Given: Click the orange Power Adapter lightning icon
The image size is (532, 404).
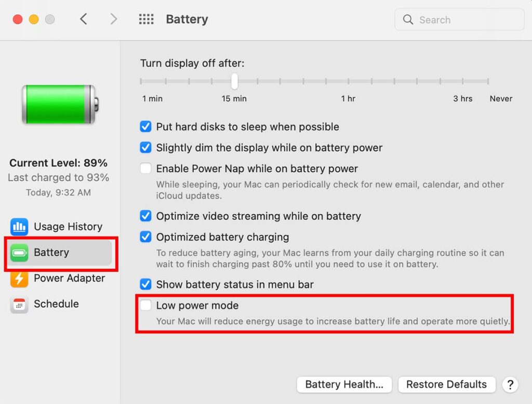Looking at the screenshot, I should coord(19,278).
